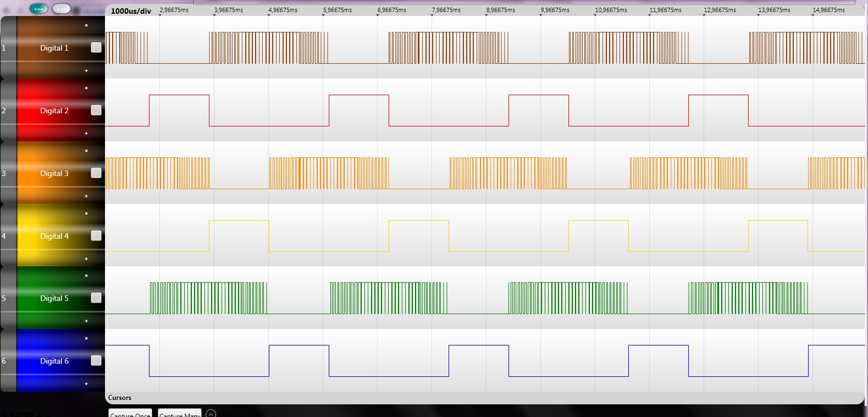Image resolution: width=868 pixels, height=417 pixels.
Task: Click the 1000us/div time scale label
Action: [x=131, y=11]
